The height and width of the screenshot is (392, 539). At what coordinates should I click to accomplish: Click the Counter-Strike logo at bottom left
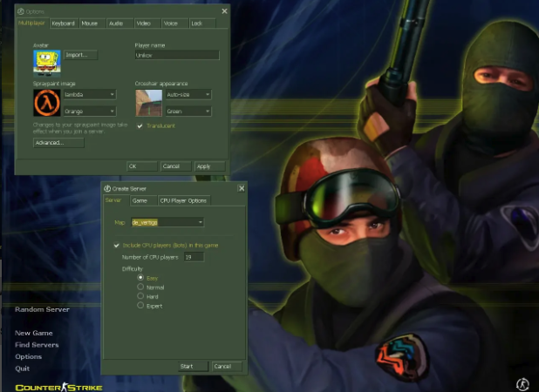pyautogui.click(x=58, y=387)
